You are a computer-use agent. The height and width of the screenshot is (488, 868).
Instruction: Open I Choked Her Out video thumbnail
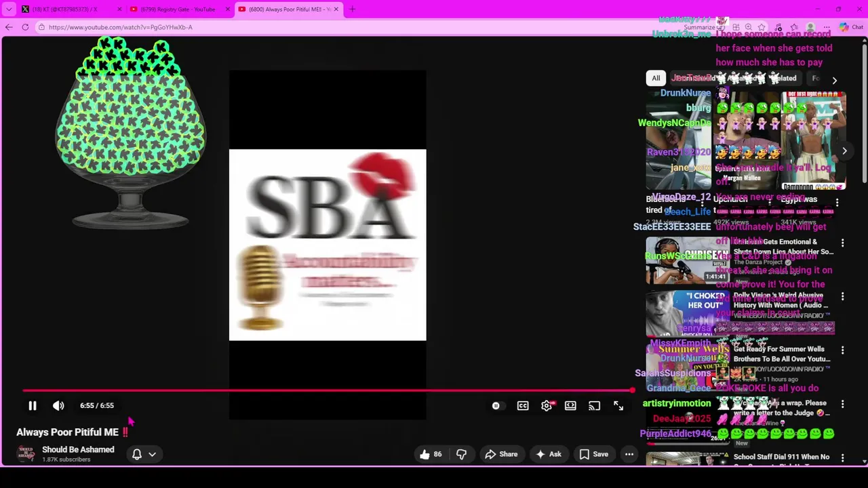687,313
